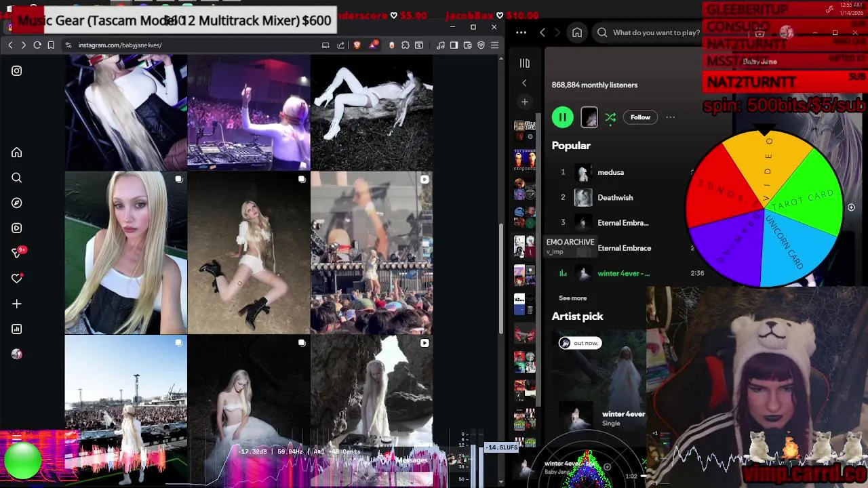The image size is (868, 488).
Task: Open Instagram dashboard chart icon
Action: (17, 329)
